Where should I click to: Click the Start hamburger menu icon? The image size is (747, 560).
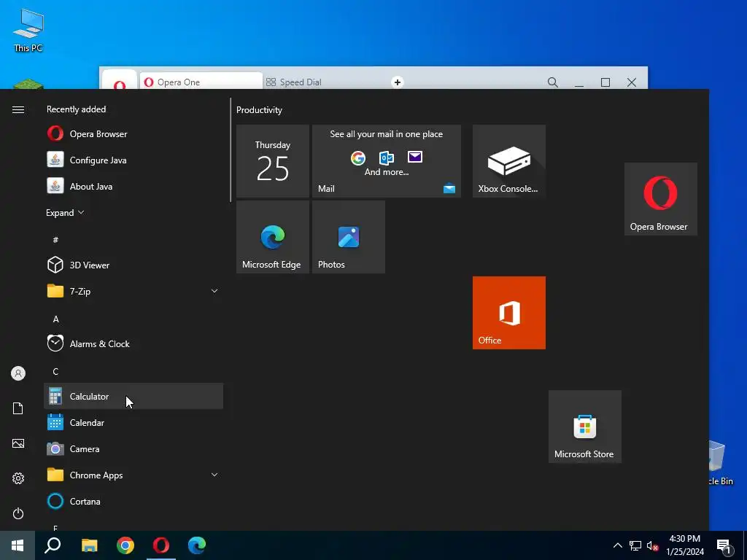pos(18,109)
